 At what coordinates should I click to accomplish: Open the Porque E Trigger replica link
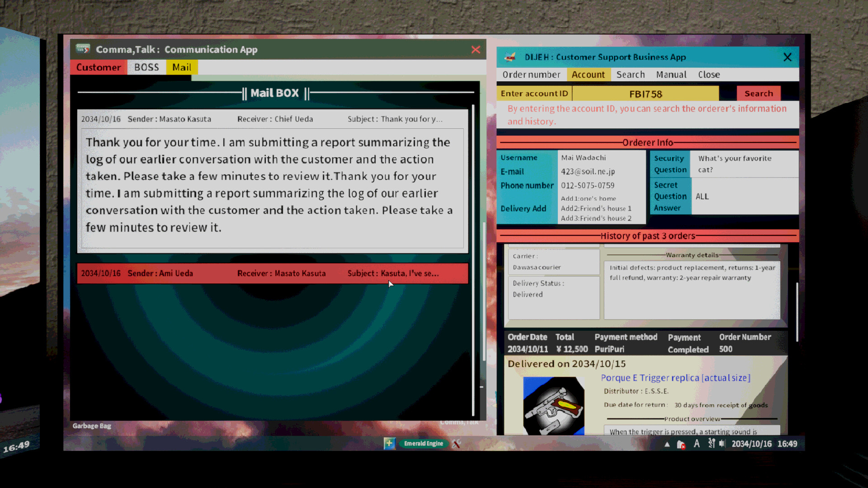[x=675, y=378]
